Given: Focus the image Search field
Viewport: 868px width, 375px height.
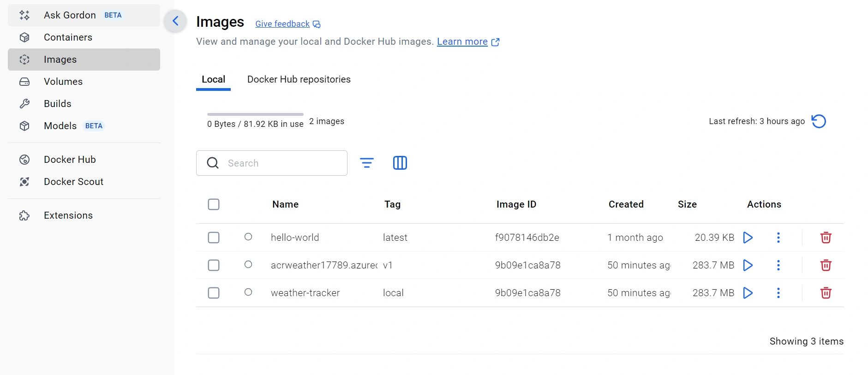Looking at the screenshot, I should [x=272, y=163].
